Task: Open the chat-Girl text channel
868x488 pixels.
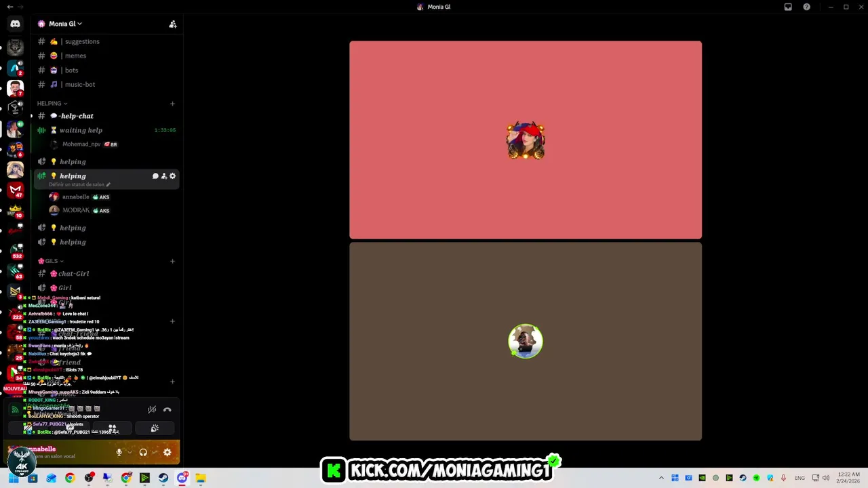Action: point(105,274)
